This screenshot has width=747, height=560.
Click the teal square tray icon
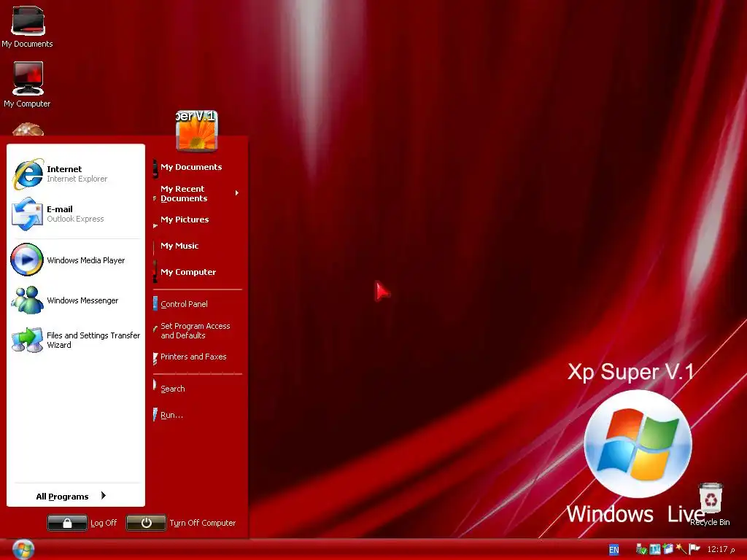tap(655, 549)
